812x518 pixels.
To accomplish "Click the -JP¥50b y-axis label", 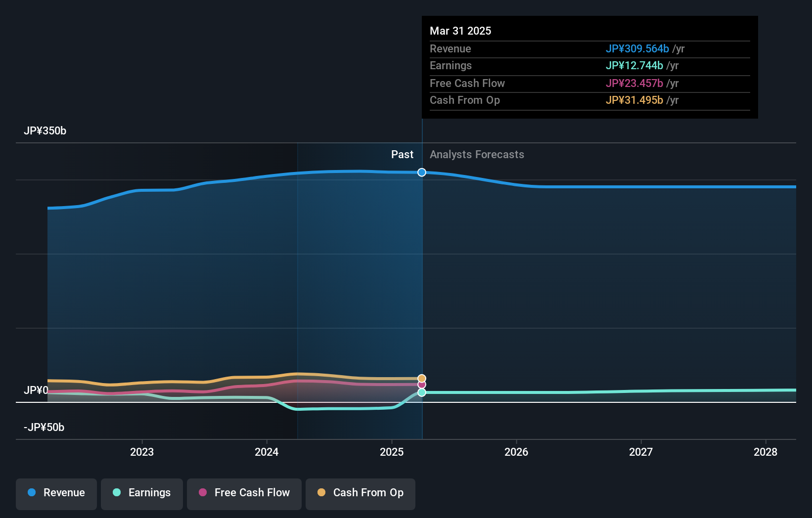I will tap(44, 428).
